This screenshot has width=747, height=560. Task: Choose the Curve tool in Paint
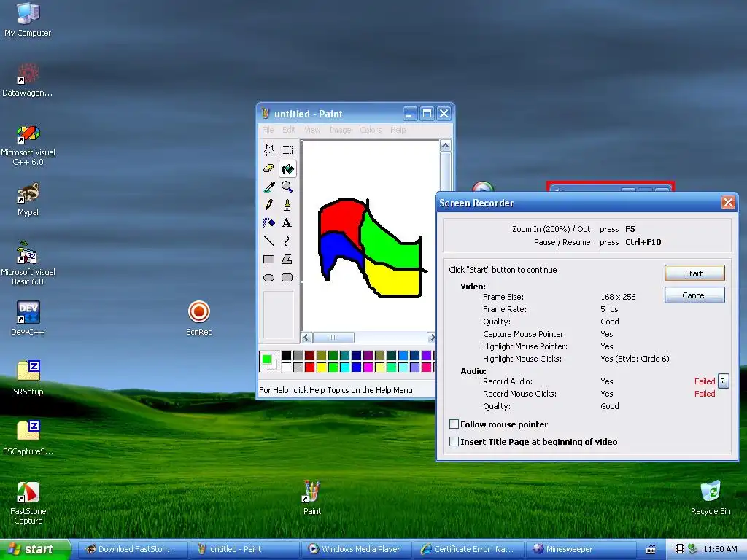[287, 241]
